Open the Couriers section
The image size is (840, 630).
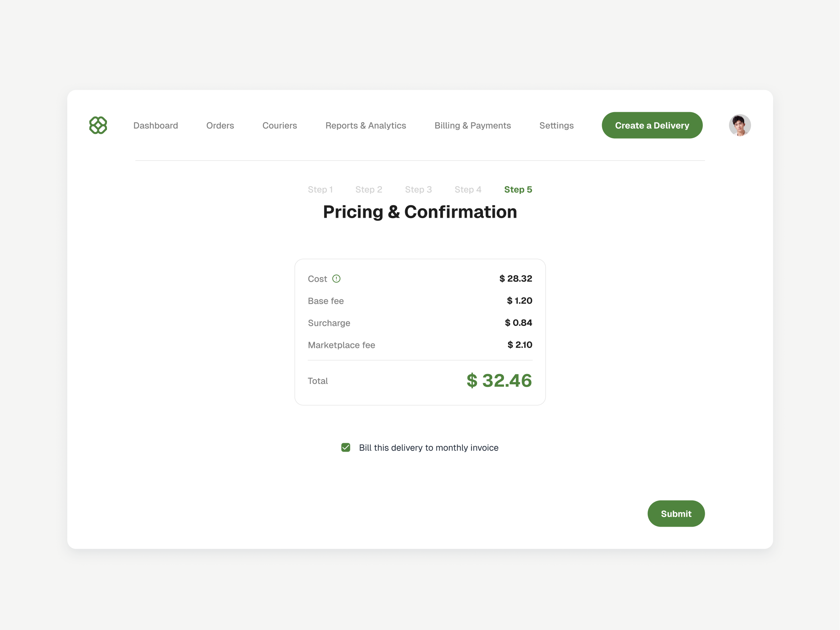coord(279,125)
